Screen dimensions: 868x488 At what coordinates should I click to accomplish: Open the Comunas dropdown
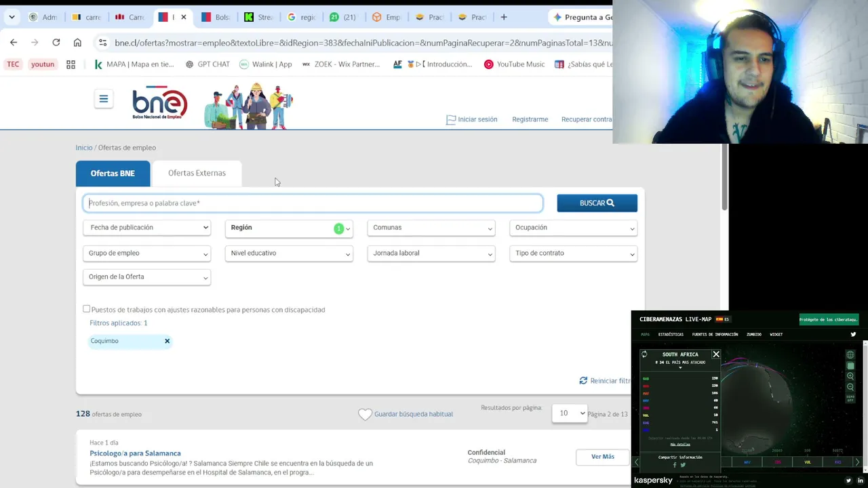431,228
